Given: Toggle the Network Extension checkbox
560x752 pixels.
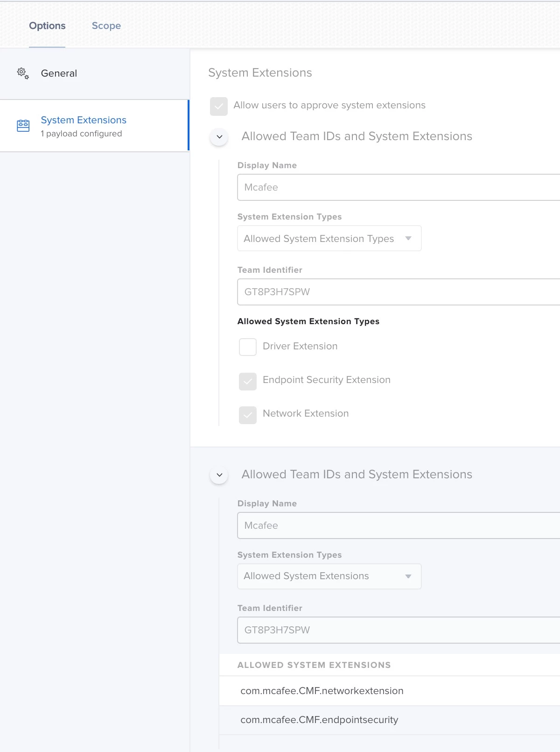Looking at the screenshot, I should pos(248,415).
